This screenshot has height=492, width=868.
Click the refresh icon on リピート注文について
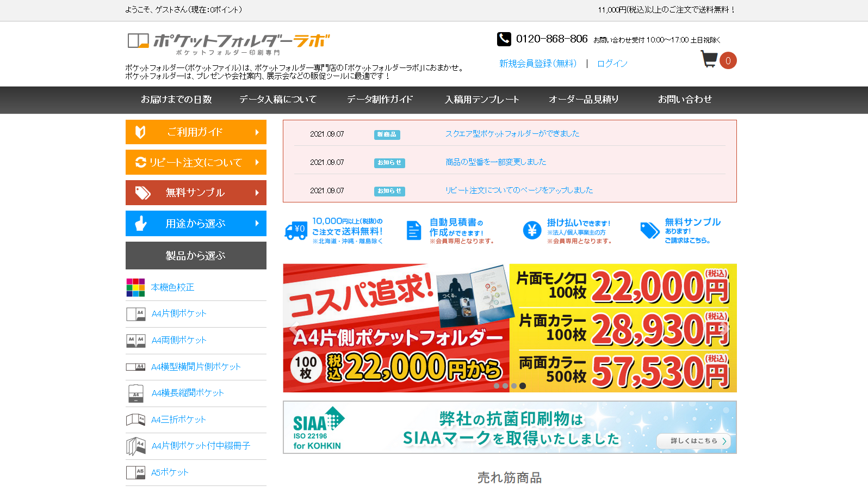coord(141,162)
